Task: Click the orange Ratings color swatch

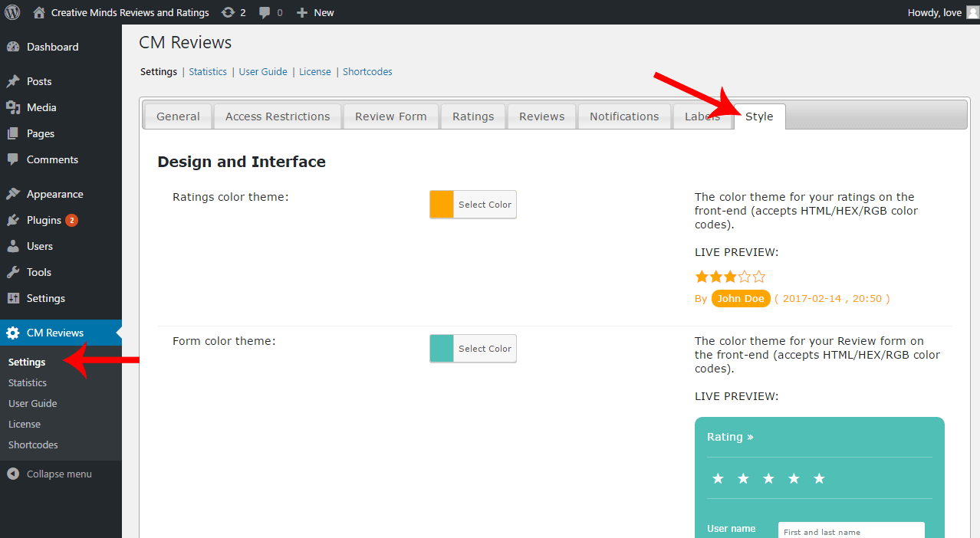Action: tap(442, 205)
